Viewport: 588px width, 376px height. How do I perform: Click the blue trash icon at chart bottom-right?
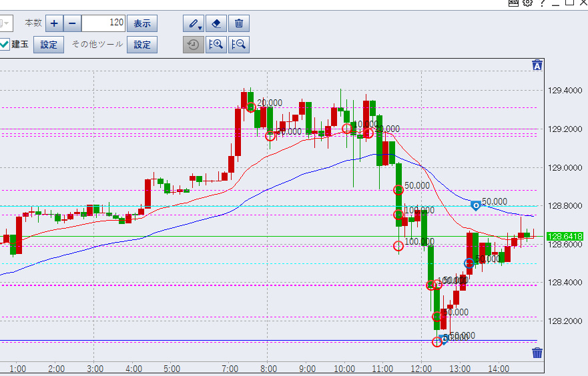pyautogui.click(x=537, y=353)
